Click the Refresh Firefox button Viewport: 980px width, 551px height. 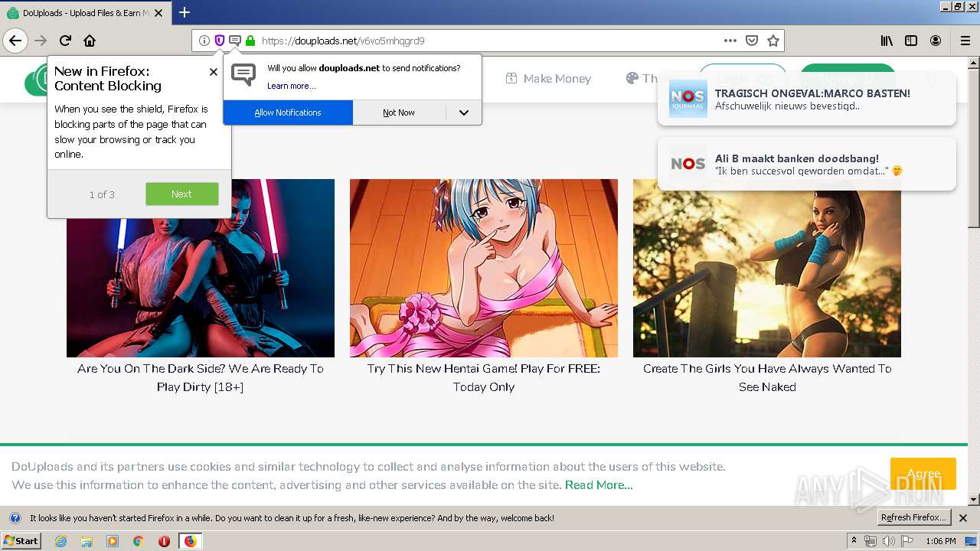[913, 518]
